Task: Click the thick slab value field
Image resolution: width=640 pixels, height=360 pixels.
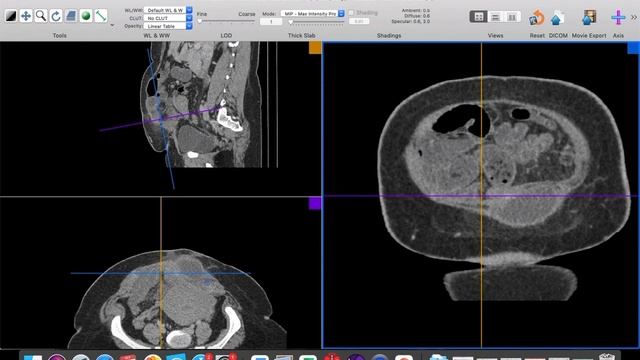Action: click(271, 22)
